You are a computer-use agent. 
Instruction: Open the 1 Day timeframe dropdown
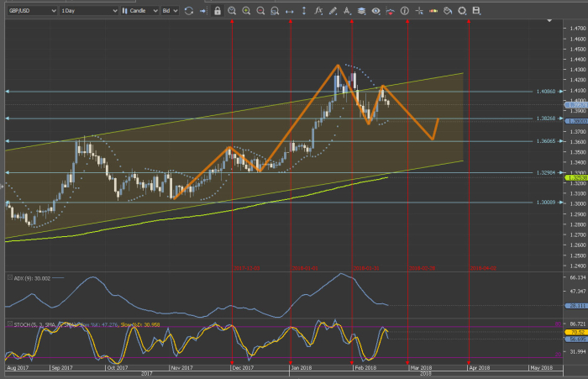(89, 11)
